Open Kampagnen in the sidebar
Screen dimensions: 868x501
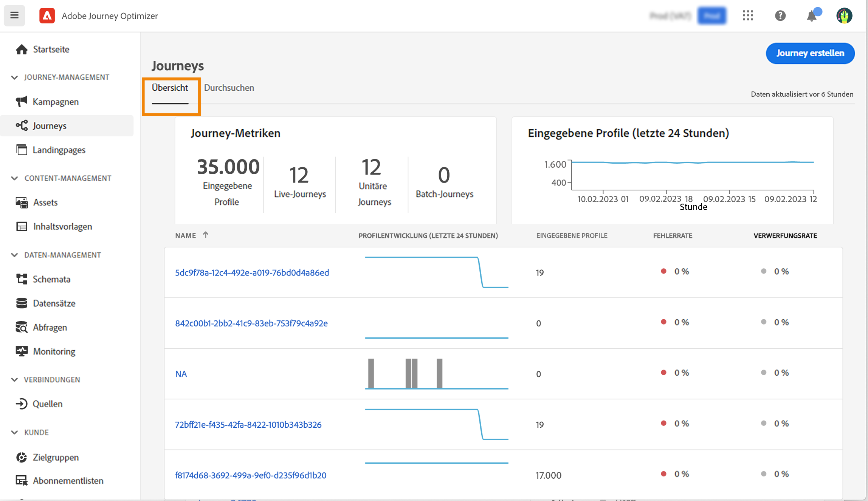pos(55,102)
